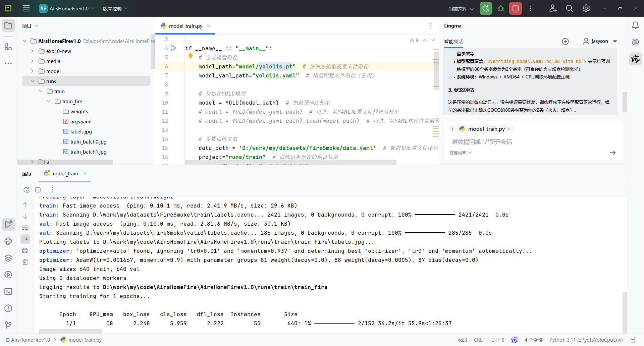Run the main block from gutter arrow

[173, 48]
